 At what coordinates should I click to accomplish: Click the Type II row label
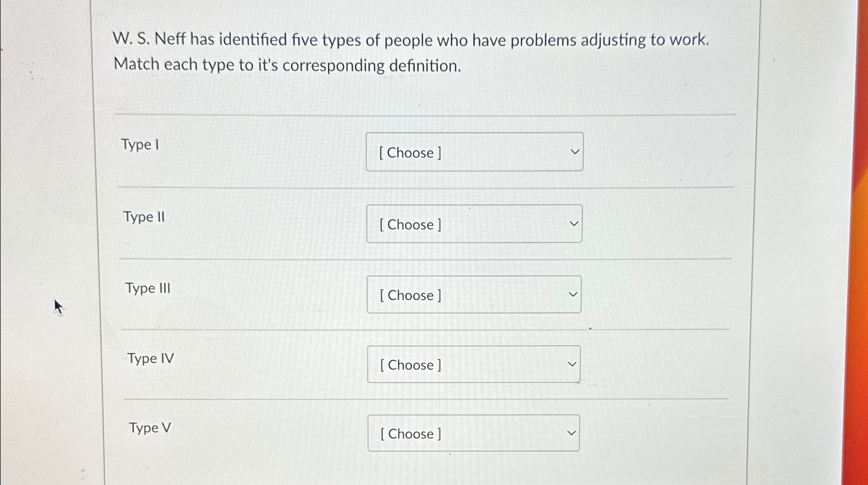(144, 217)
